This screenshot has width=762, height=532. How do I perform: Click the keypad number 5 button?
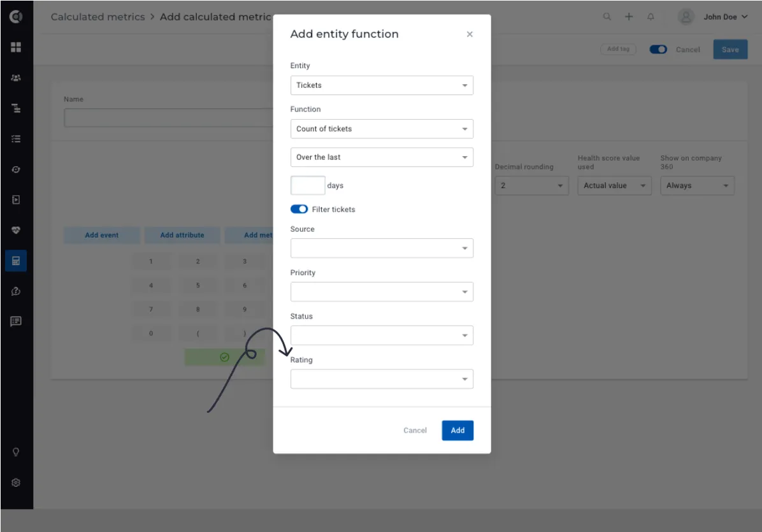tap(198, 285)
